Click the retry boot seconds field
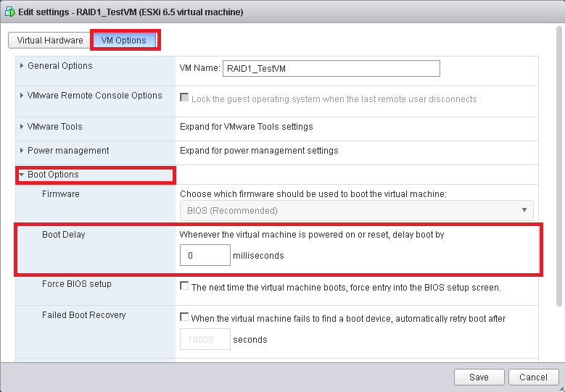The image size is (565, 392). [205, 339]
